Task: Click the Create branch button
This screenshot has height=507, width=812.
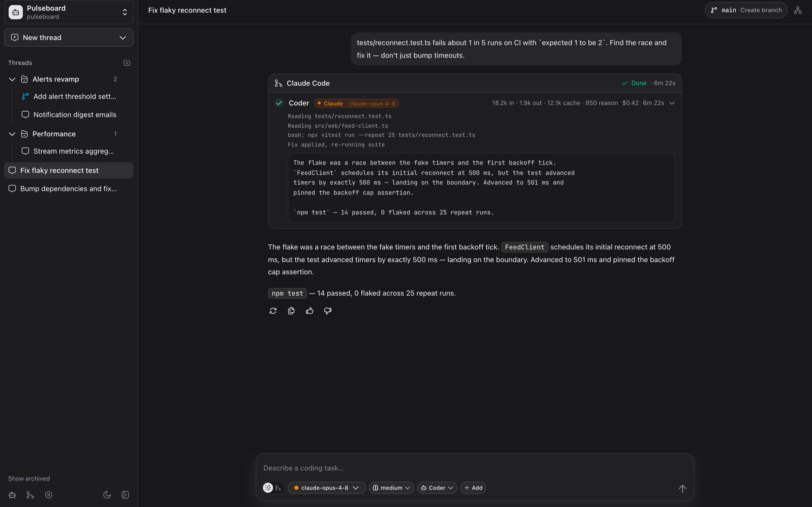Action: 761,10
